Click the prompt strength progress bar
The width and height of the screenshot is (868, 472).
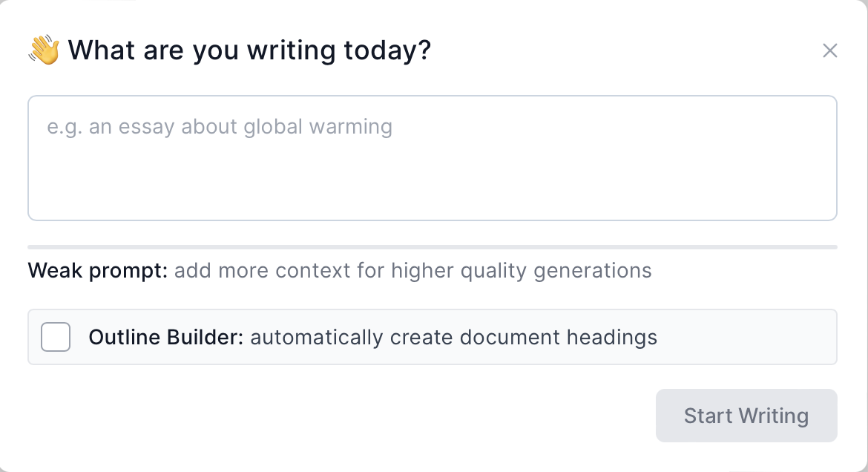pos(433,247)
